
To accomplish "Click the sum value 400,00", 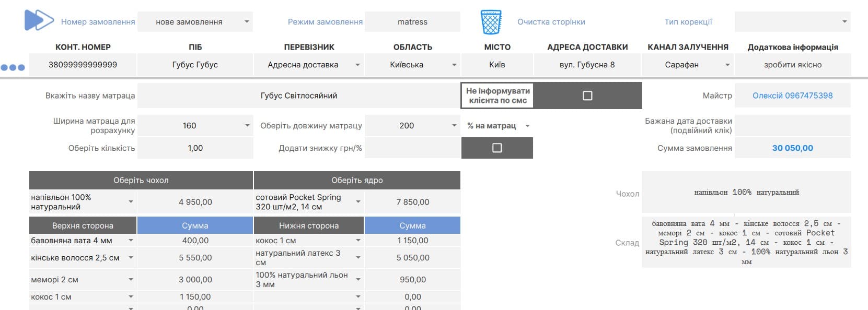I will click(195, 241).
